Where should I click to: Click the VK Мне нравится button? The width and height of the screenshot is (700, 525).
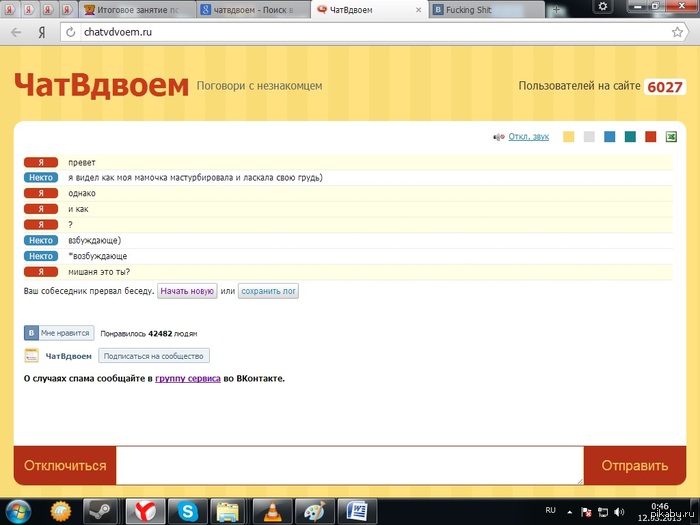point(59,333)
